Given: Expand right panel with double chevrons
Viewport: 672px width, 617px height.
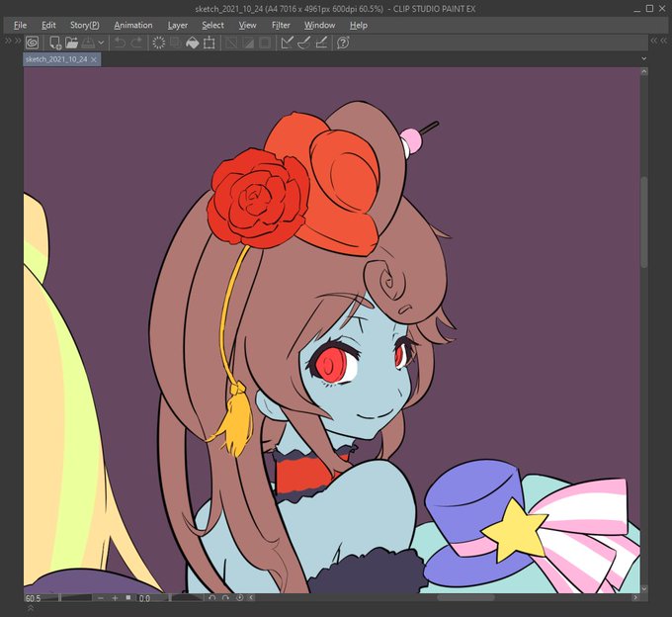Looking at the screenshot, I should tap(659, 41).
